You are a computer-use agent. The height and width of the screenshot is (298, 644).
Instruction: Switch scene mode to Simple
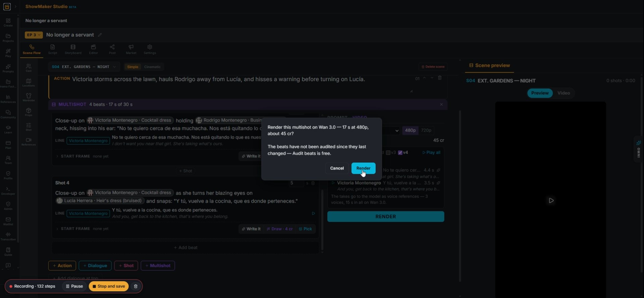132,67
